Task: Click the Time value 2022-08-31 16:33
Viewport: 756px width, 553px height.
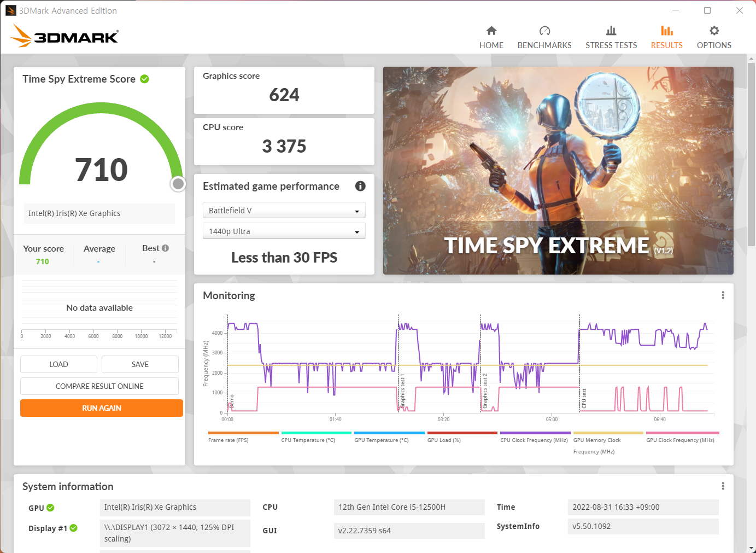Action: tap(643, 507)
